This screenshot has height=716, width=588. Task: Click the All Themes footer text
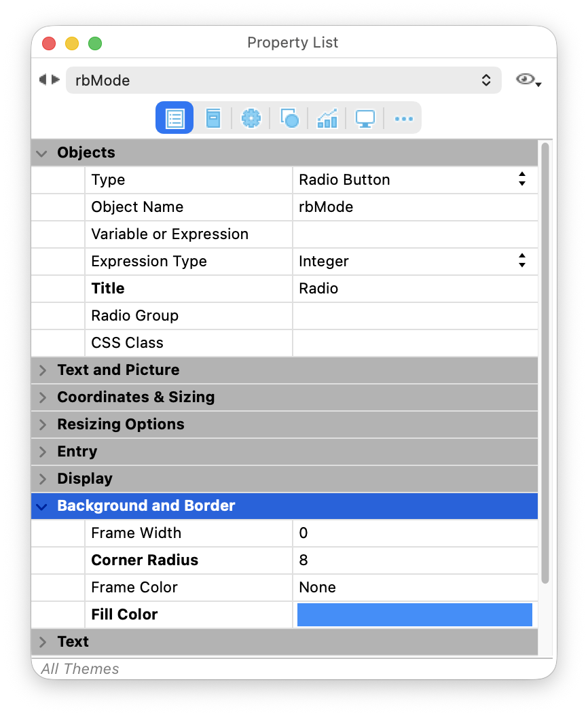(80, 669)
